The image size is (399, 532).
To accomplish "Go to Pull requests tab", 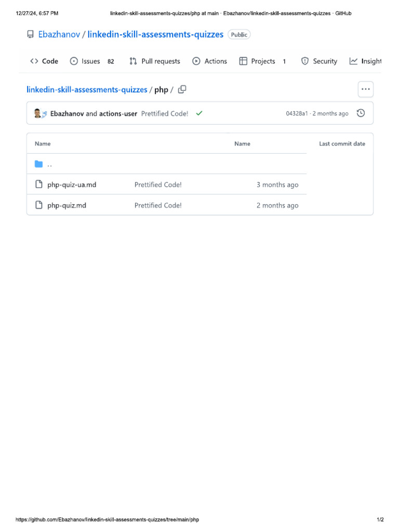I will [x=155, y=61].
